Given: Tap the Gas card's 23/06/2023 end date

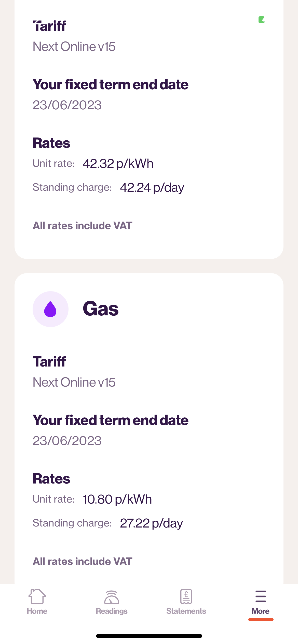Looking at the screenshot, I should [67, 441].
